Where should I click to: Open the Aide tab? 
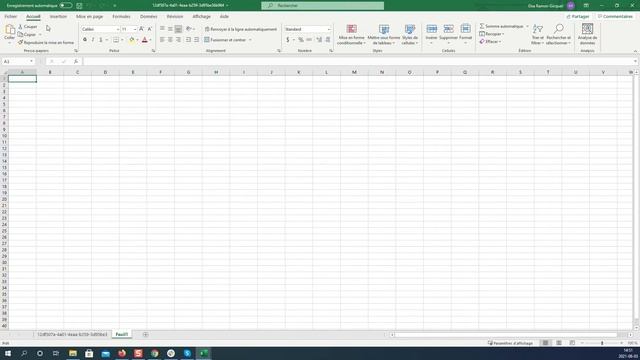click(224, 16)
